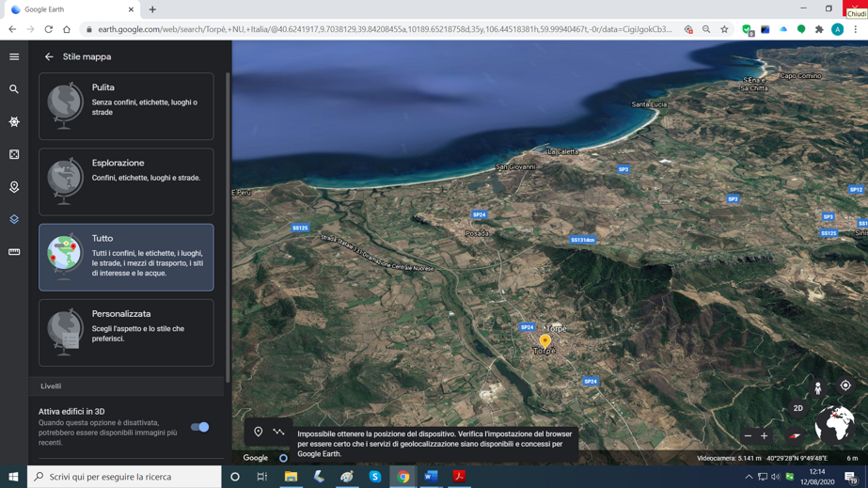
Task: Click the San Giovanni map label
Action: coord(515,166)
